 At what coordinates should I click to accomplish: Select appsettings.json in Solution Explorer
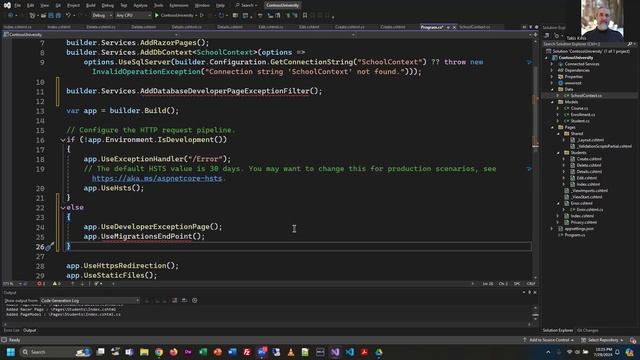click(x=579, y=229)
